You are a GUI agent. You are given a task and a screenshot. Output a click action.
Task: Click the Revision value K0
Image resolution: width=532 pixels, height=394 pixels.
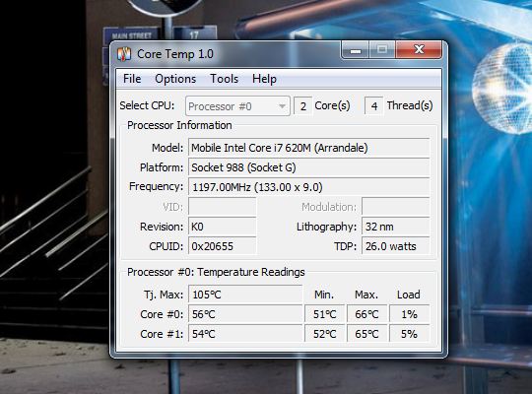coord(223,227)
